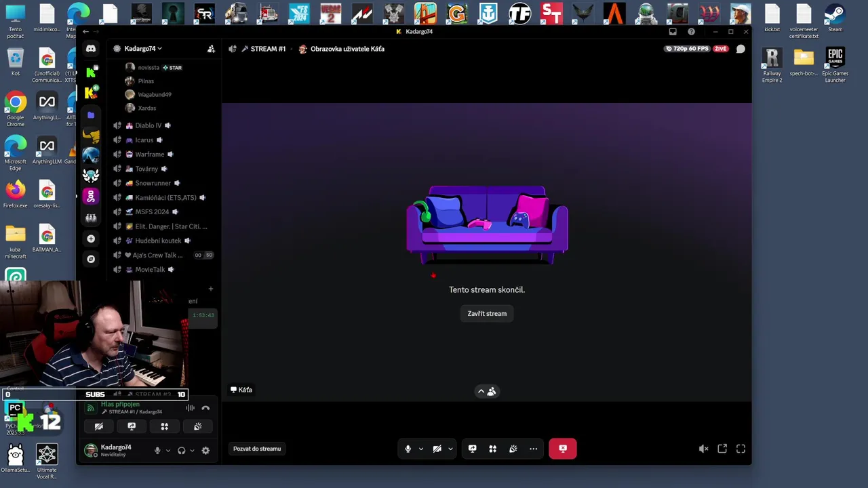This screenshot has width=868, height=488.
Task: Open Kadargo74 user profile avatar
Action: click(x=91, y=450)
